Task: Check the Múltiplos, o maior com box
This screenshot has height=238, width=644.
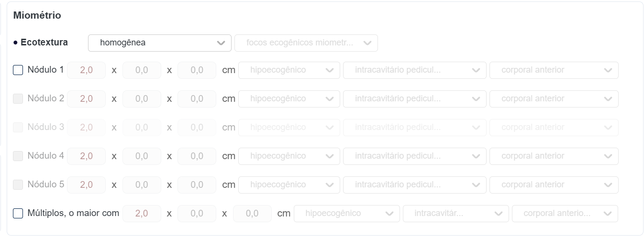Action: click(x=18, y=214)
